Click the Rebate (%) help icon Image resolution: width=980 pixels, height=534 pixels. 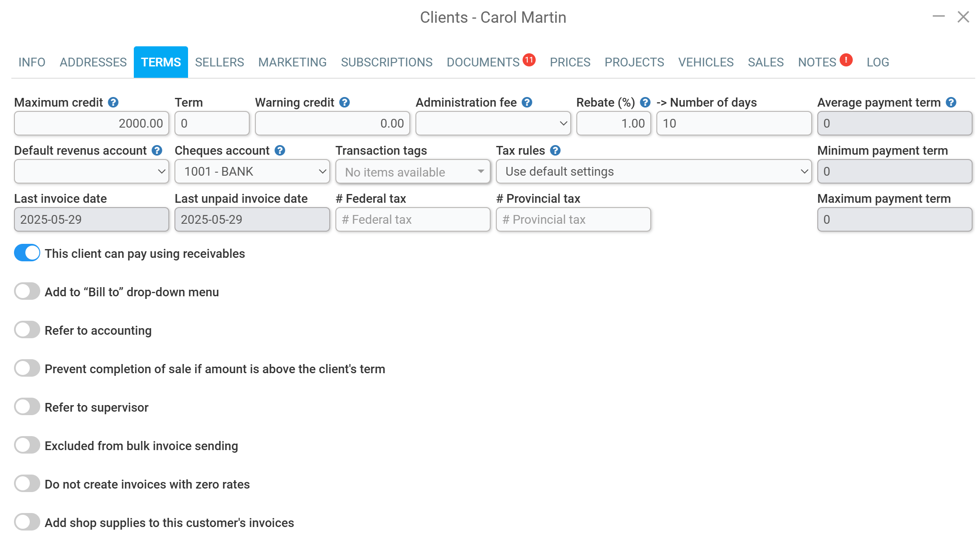645,102
